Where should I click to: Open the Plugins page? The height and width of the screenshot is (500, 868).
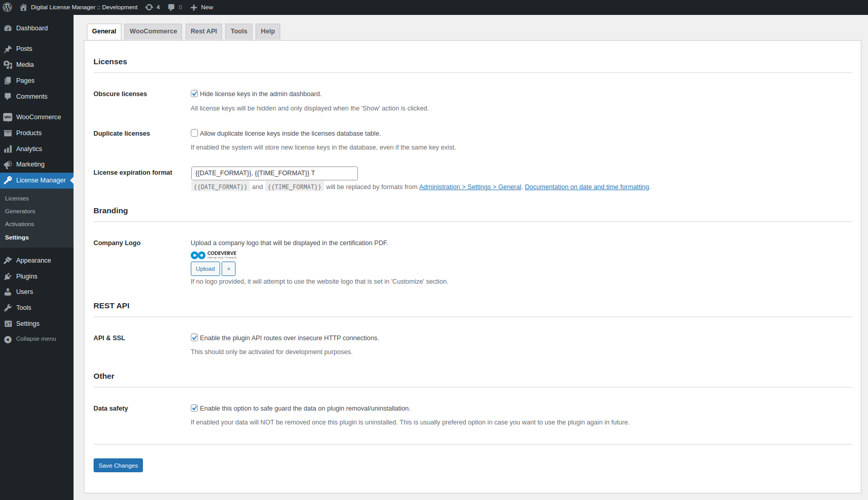[x=27, y=276]
